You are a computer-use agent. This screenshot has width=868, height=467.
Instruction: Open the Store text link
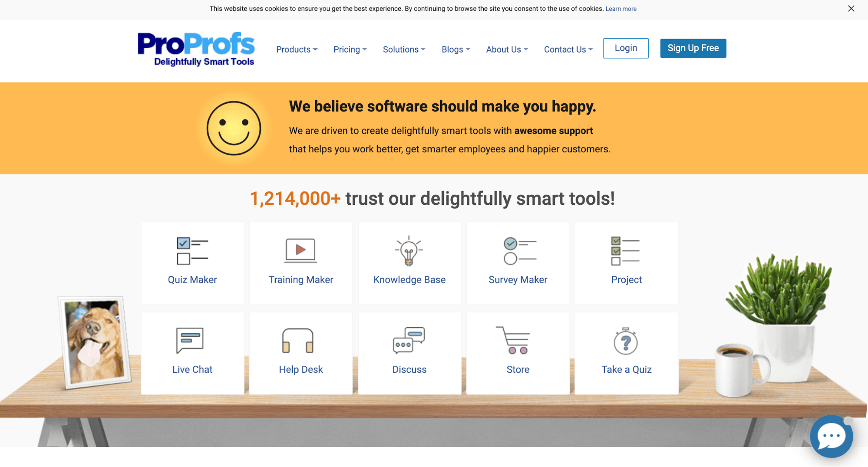point(518,369)
